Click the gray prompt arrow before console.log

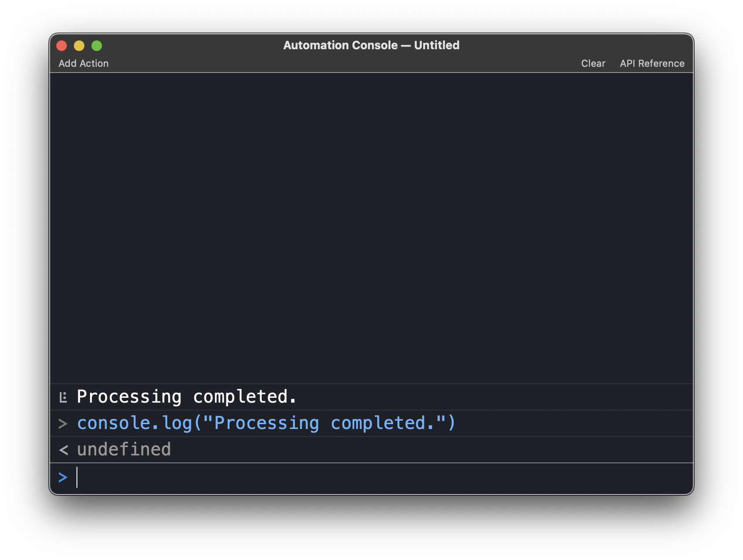click(x=63, y=424)
